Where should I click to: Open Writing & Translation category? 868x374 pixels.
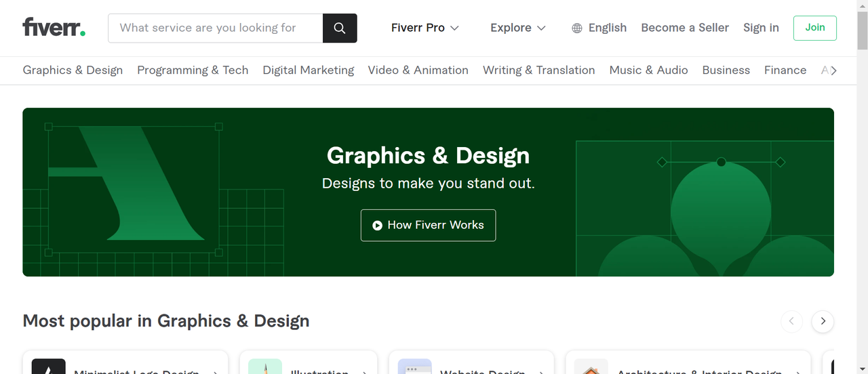tap(539, 70)
